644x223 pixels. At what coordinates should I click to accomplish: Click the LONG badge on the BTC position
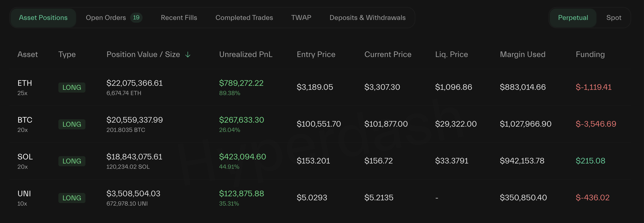coord(72,124)
